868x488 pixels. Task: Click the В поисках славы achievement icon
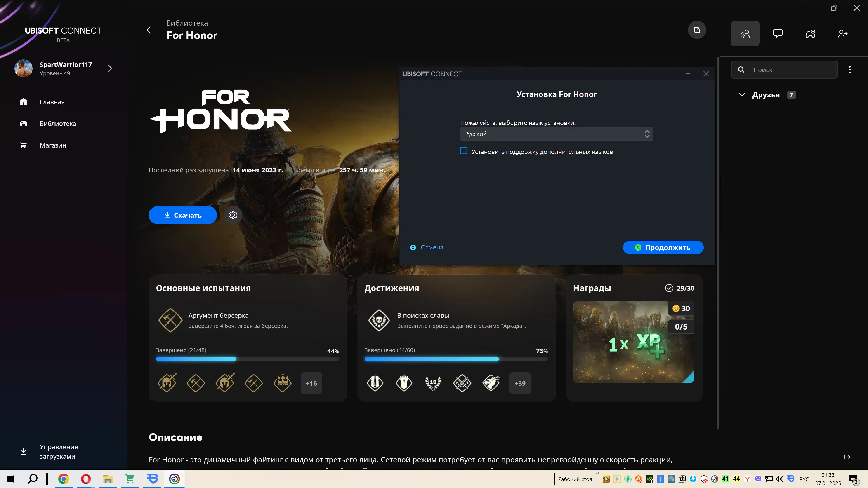tap(379, 320)
